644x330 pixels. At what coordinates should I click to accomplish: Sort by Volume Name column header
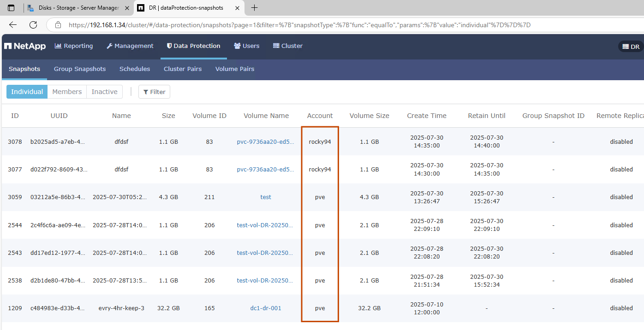click(x=266, y=116)
